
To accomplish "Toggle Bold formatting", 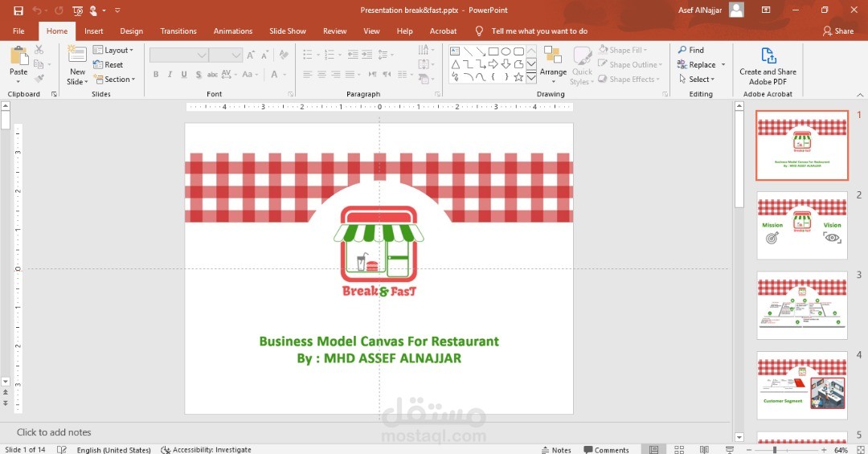I will 156,74.
